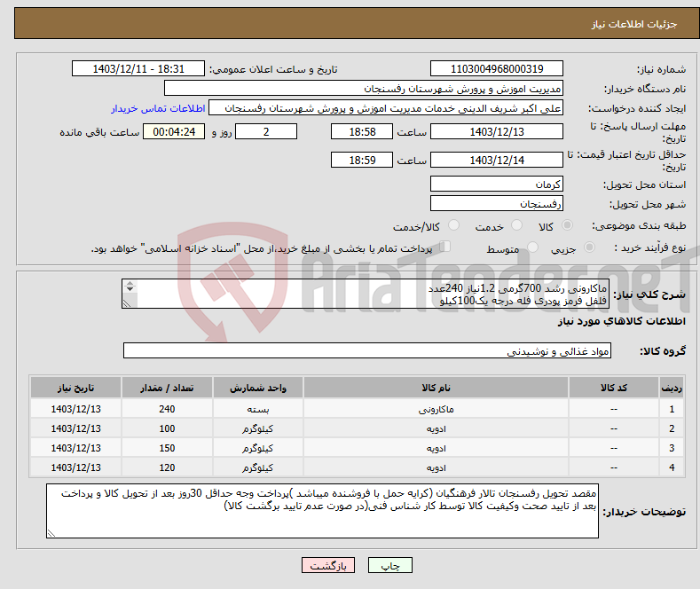
Task: Click the اطلاعات کالاهای مورد نیاز section heading
Action: 621,321
